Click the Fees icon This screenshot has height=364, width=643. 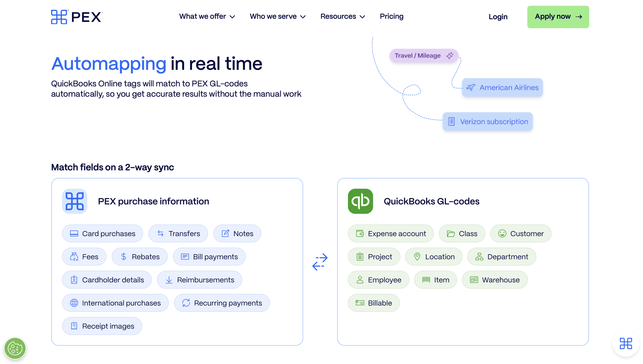(x=74, y=257)
